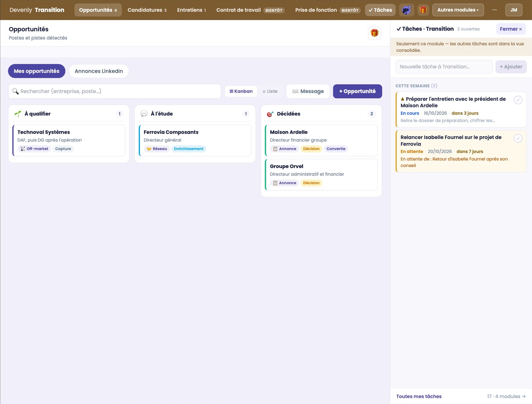Select the Mes opportunités tab
This screenshot has width=532, height=404.
click(x=36, y=71)
